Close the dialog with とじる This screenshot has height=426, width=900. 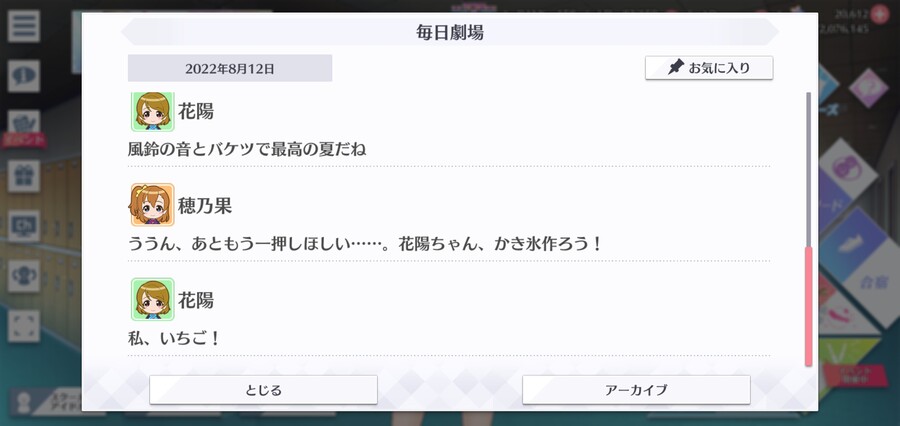(263, 390)
